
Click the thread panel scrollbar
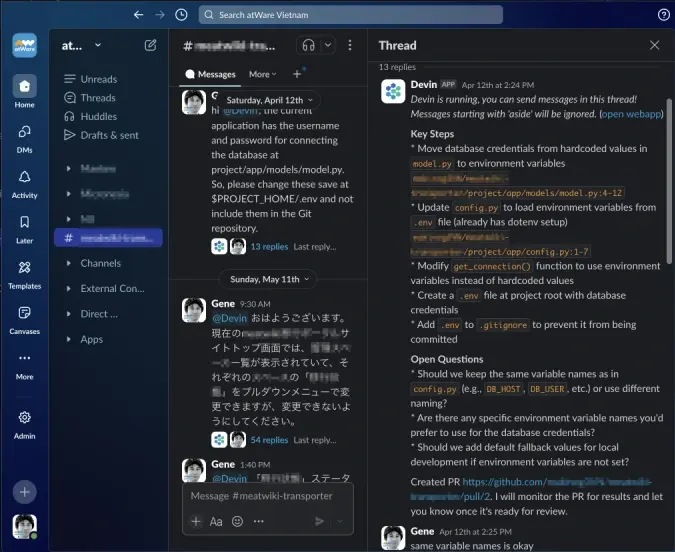[669, 181]
